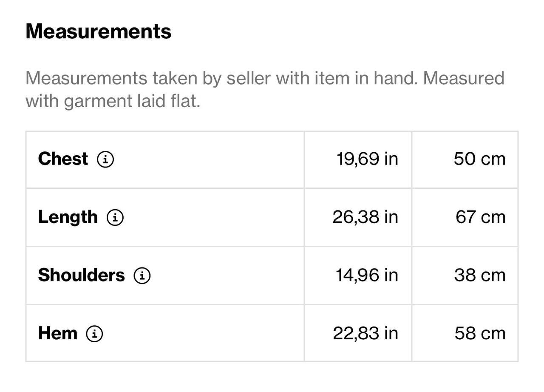
Task: Open the Chest info icon
Action: (105, 159)
